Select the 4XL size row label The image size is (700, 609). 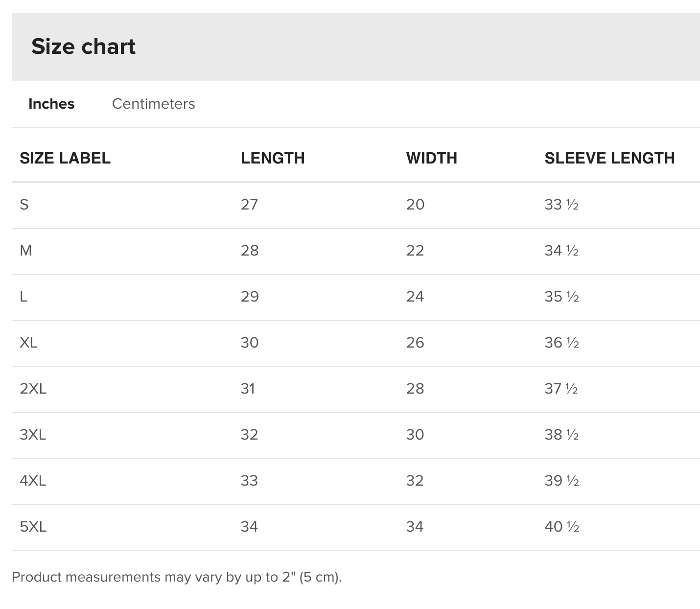point(33,481)
